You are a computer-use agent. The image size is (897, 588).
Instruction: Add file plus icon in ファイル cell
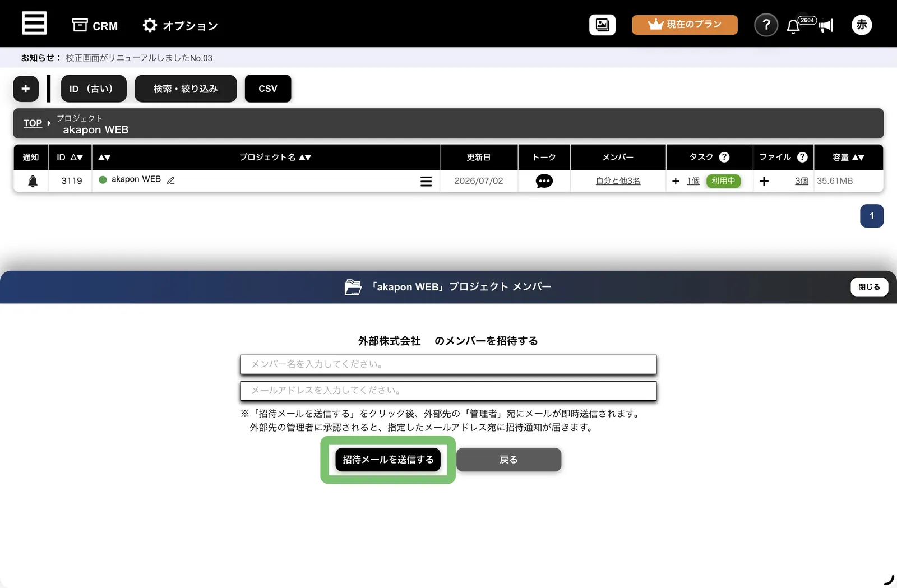point(764,181)
